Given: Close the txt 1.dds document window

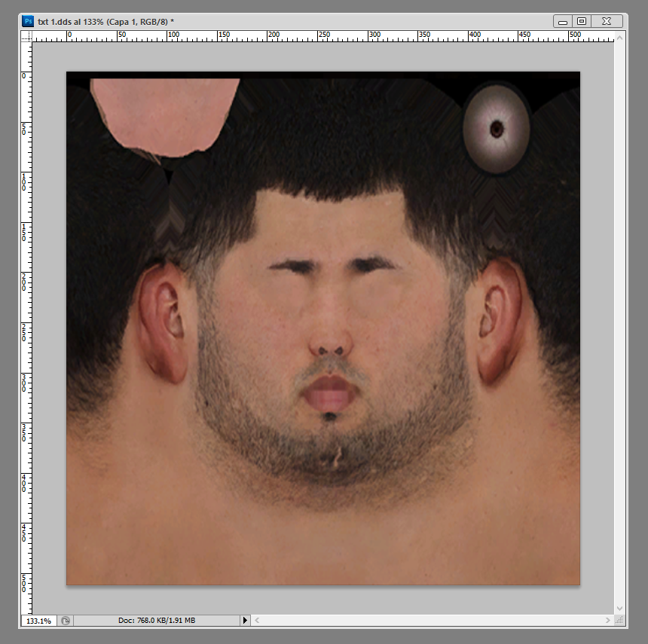Looking at the screenshot, I should tap(607, 21).
